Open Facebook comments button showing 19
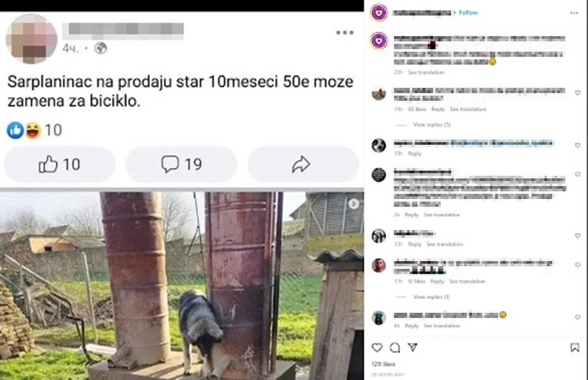Image resolution: width=588 pixels, height=380 pixels. click(x=181, y=164)
